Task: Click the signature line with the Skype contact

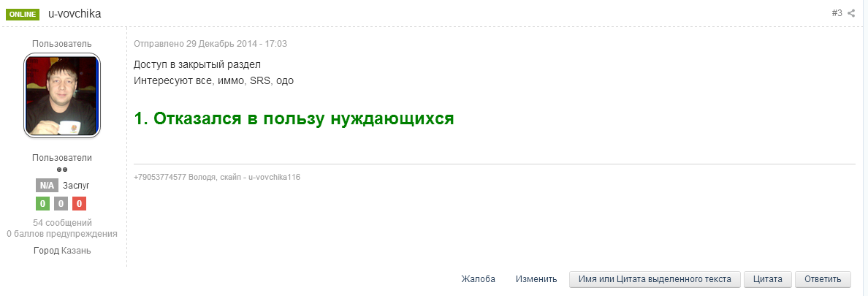Action: pos(217,177)
